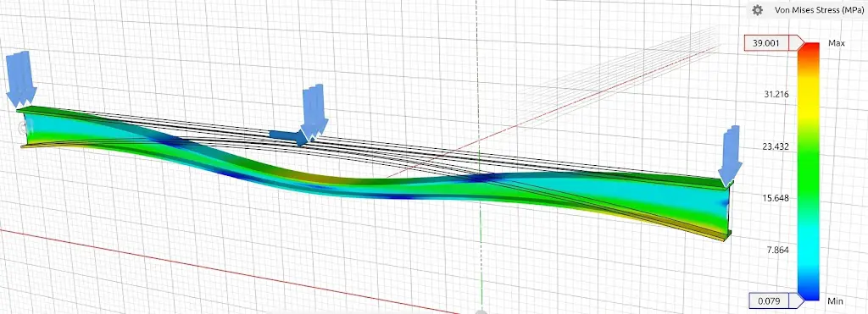Viewport: 868px width, 314px height.
Task: Click legend value 31.216
Action: [x=776, y=95]
